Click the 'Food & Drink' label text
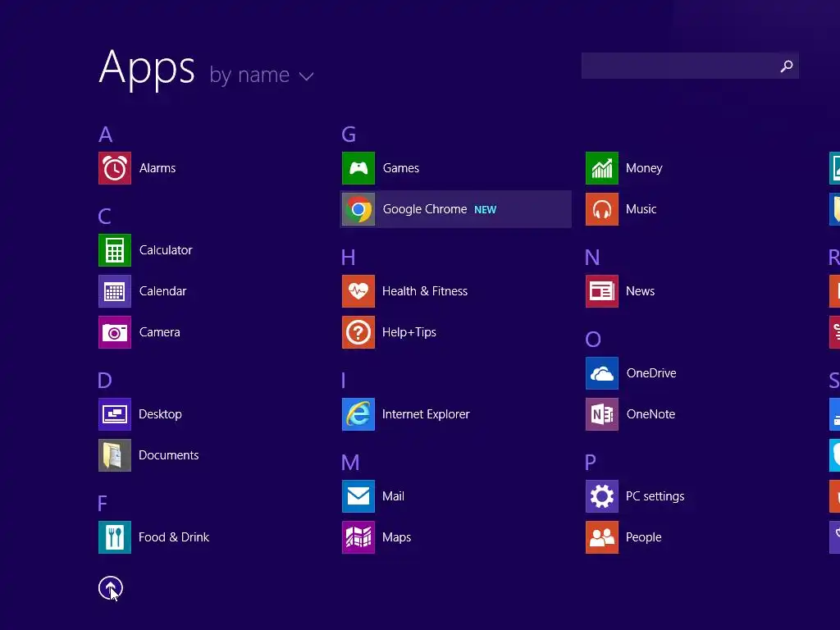The width and height of the screenshot is (840, 630). [174, 537]
